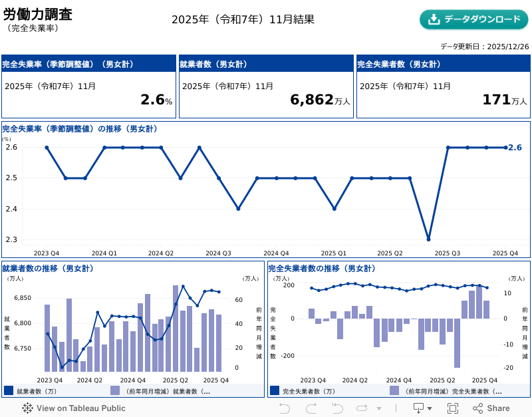
Task: Click the Share icon
Action: coord(491,408)
